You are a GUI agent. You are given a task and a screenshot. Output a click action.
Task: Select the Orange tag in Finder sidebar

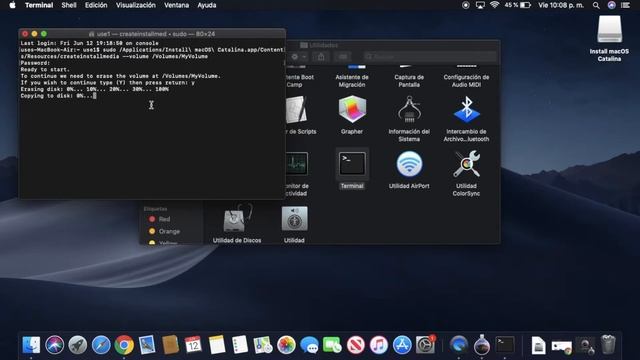coord(164,231)
